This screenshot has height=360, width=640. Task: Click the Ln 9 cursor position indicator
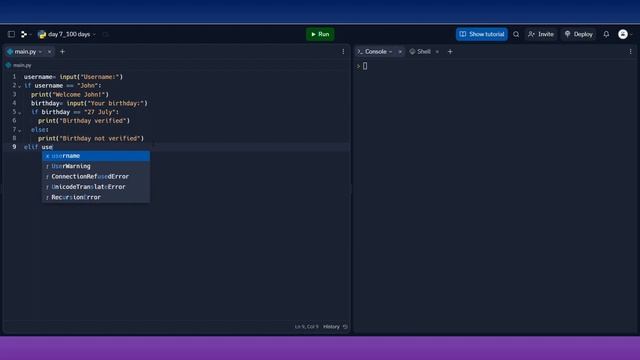click(x=307, y=327)
